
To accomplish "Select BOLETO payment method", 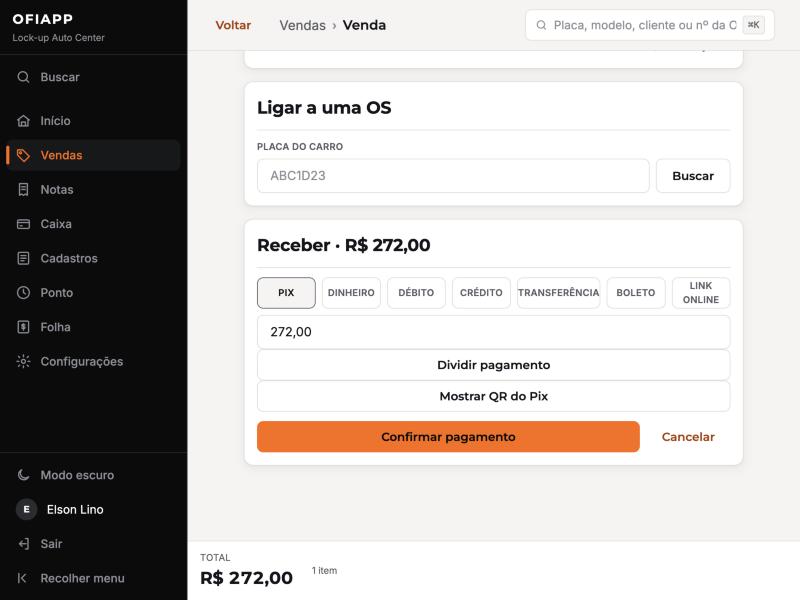I will click(x=636, y=293).
